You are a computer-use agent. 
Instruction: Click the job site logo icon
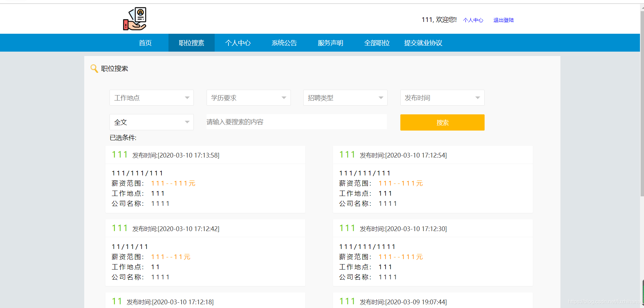[135, 19]
